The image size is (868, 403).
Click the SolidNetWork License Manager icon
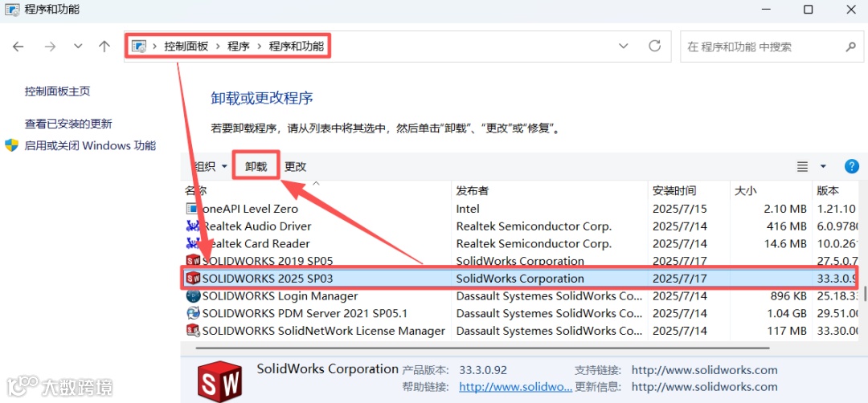pyautogui.click(x=193, y=331)
